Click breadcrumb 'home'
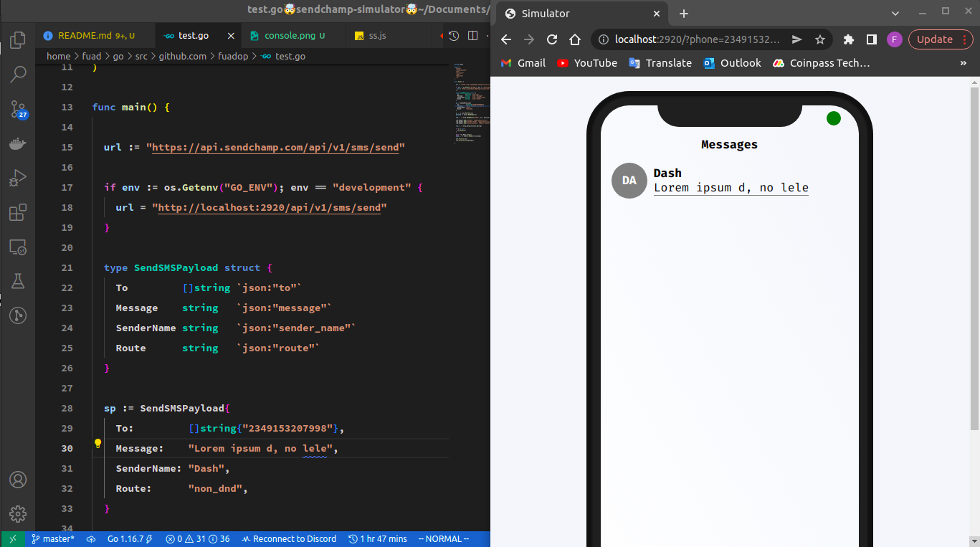980x547 pixels. click(59, 56)
